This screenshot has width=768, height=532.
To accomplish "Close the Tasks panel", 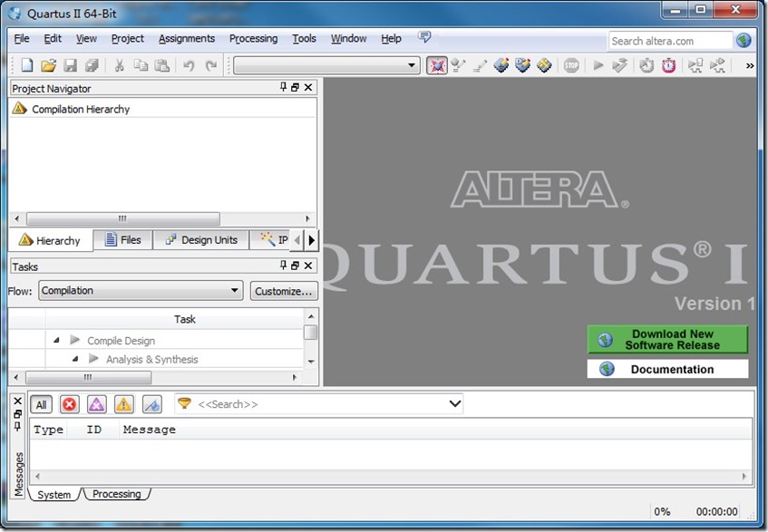I will point(308,266).
